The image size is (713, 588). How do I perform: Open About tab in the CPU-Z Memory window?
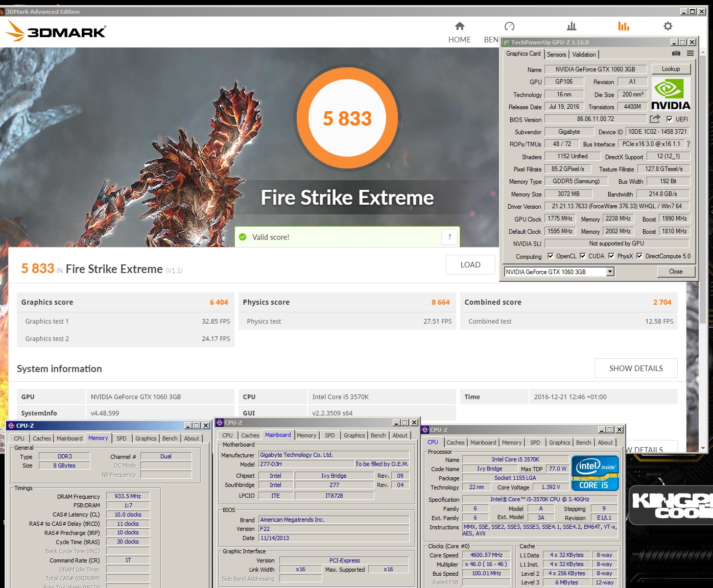coord(192,438)
